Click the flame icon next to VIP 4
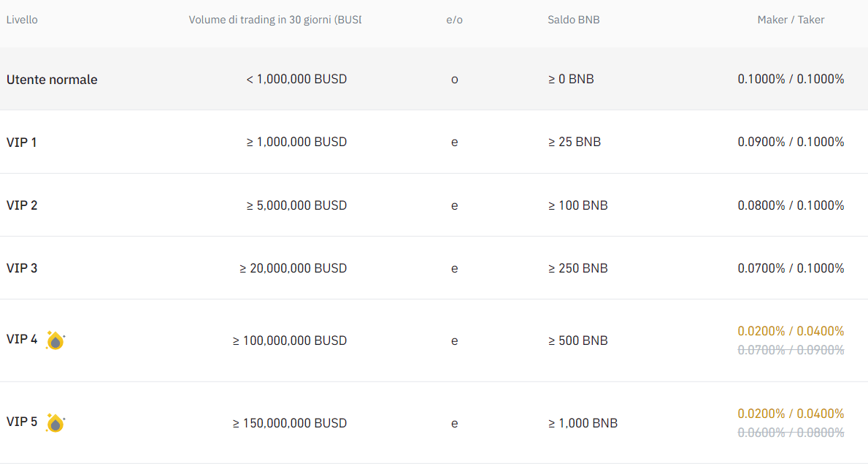This screenshot has height=464, width=868. pos(55,341)
